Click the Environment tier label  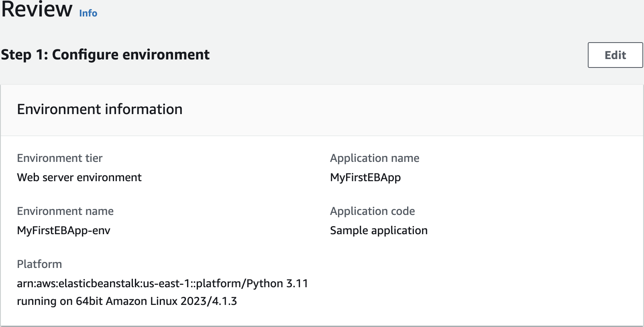click(x=59, y=158)
